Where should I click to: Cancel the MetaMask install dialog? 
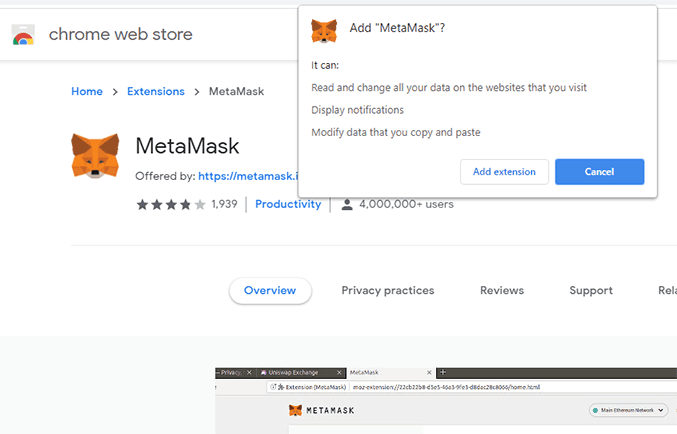pyautogui.click(x=599, y=172)
